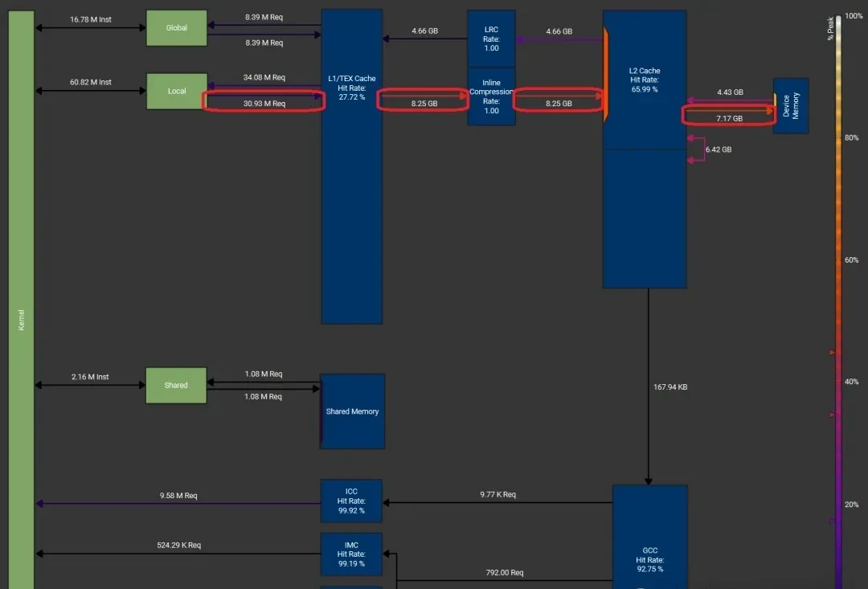
Task: Select the Device Memory block
Action: pos(791,106)
